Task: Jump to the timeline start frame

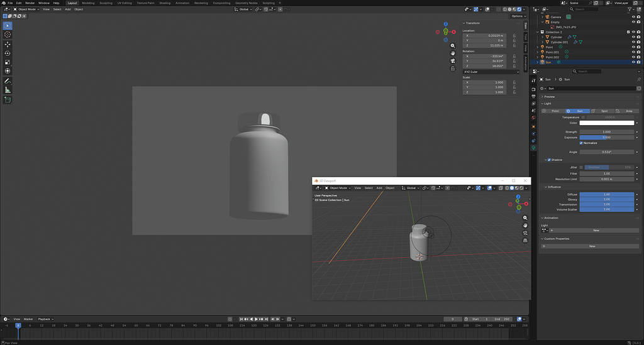Action: (x=241, y=319)
